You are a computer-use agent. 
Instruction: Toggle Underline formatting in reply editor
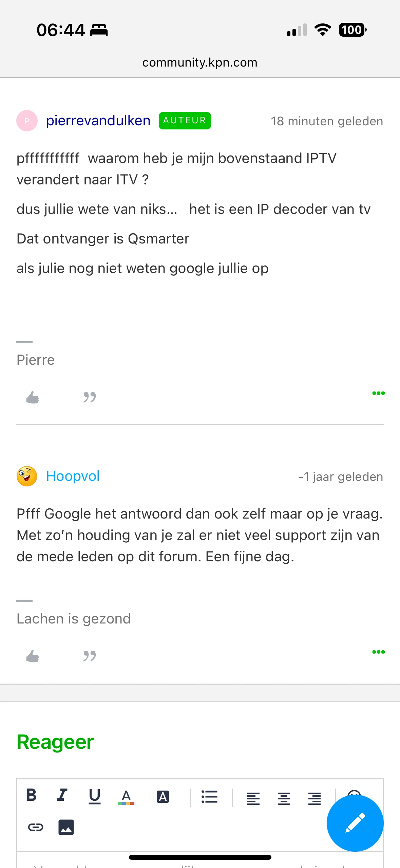(94, 796)
